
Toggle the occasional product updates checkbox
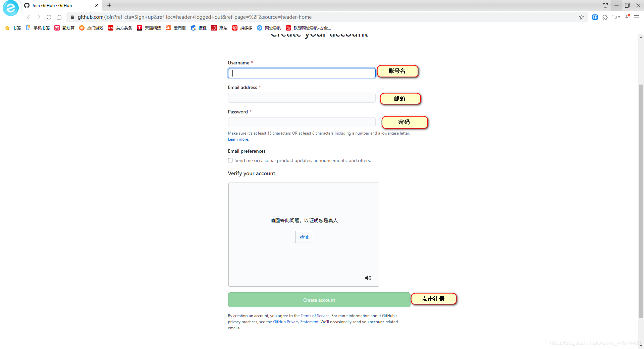pos(230,160)
